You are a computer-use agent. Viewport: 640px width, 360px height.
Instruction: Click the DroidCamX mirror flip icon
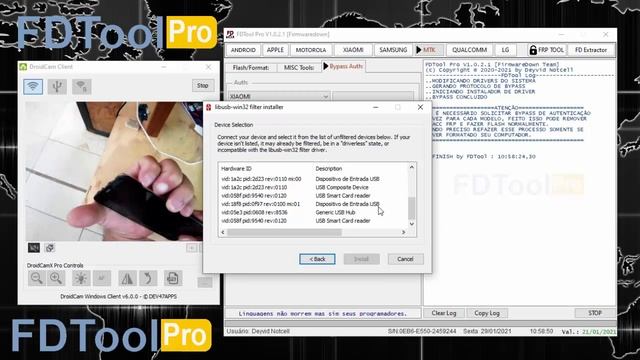point(127,278)
